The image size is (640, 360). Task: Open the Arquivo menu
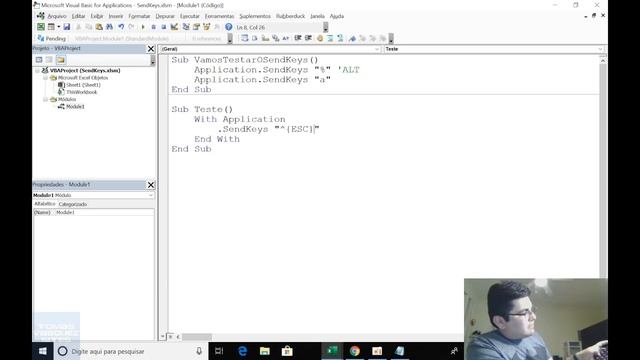(x=57, y=16)
